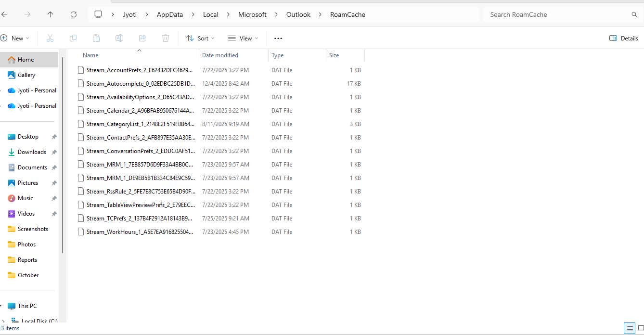644x335 pixels.
Task: Click the Copy icon in toolbar
Action: [x=73, y=38]
